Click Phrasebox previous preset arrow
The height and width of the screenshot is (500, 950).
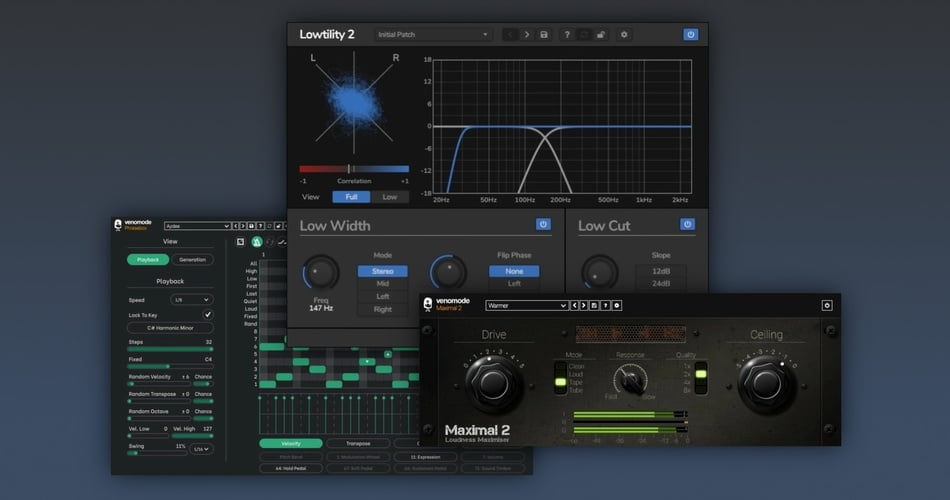tap(235, 226)
